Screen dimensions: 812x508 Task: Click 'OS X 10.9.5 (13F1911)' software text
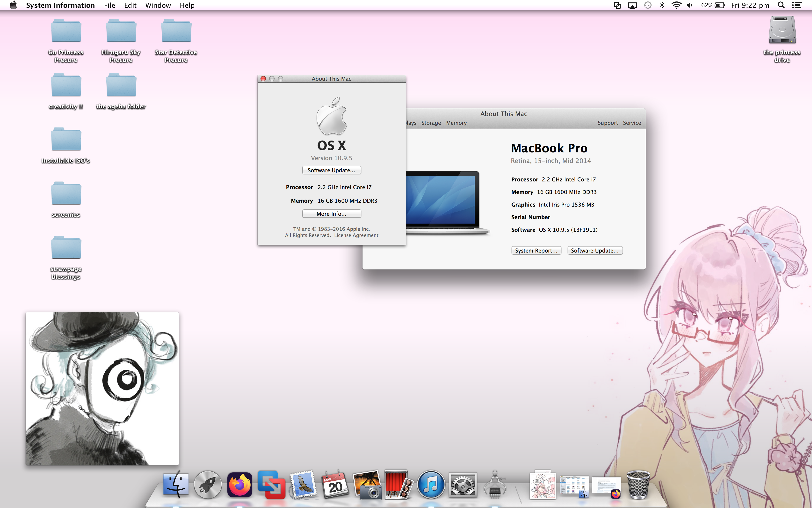[568, 230]
